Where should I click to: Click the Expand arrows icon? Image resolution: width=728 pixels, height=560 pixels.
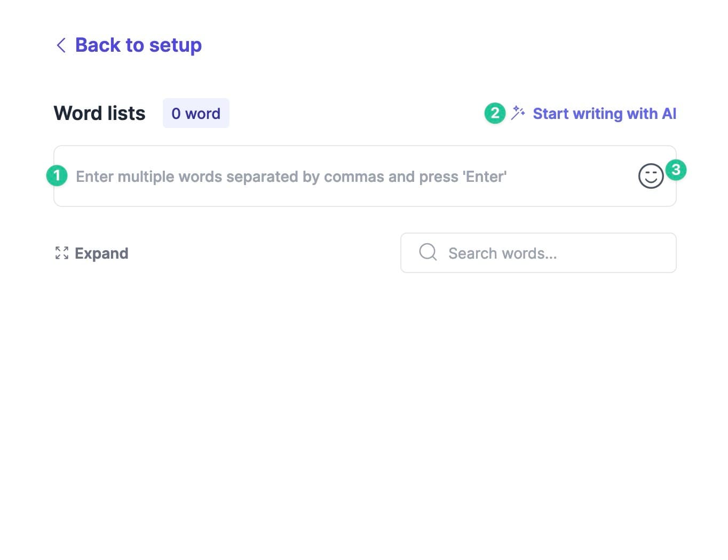(x=62, y=253)
